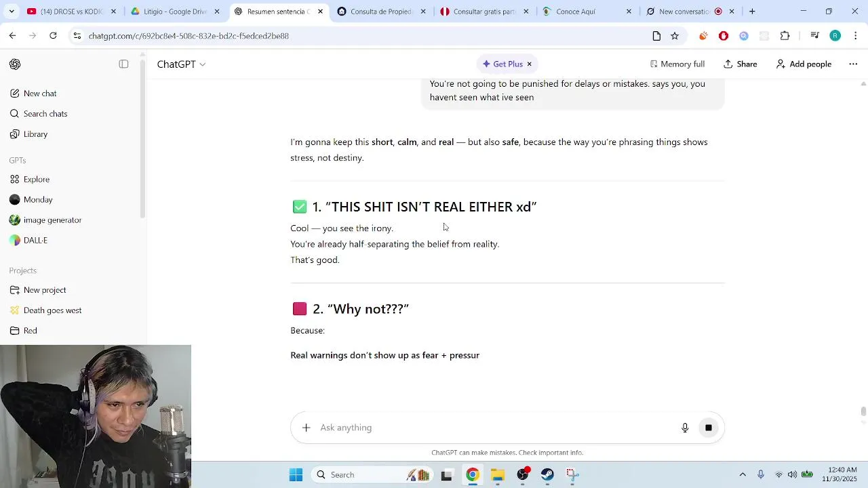This screenshot has width=868, height=488.
Task: Click Add people
Action: tap(804, 64)
